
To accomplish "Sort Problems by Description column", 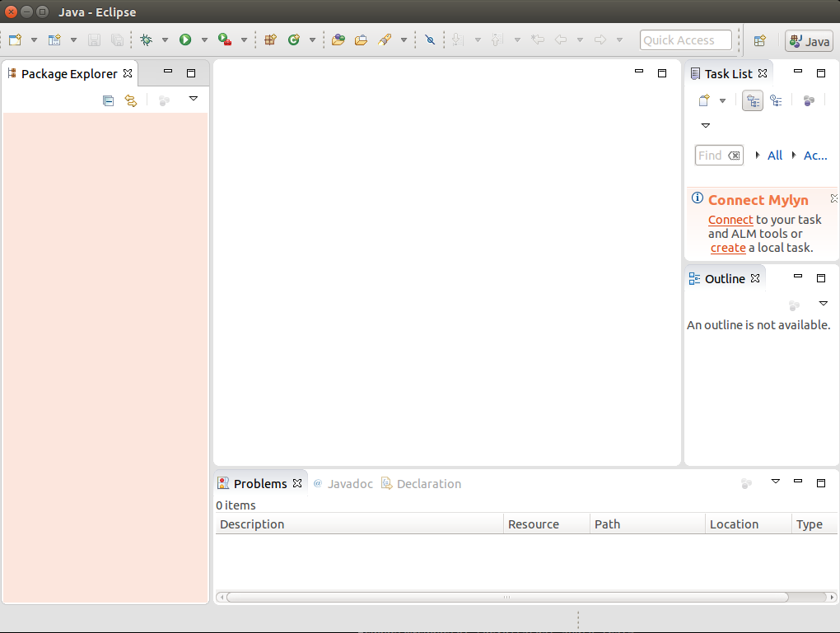I will tap(359, 524).
